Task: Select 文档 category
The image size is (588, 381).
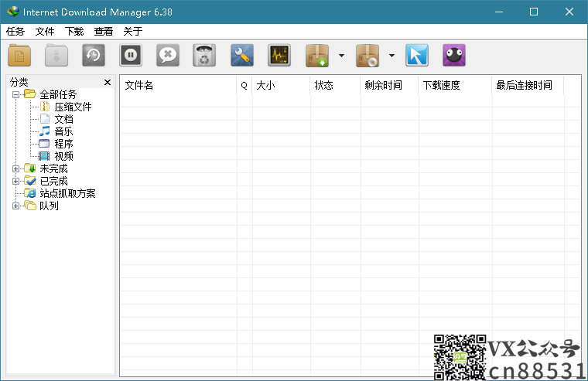Action: [63, 119]
